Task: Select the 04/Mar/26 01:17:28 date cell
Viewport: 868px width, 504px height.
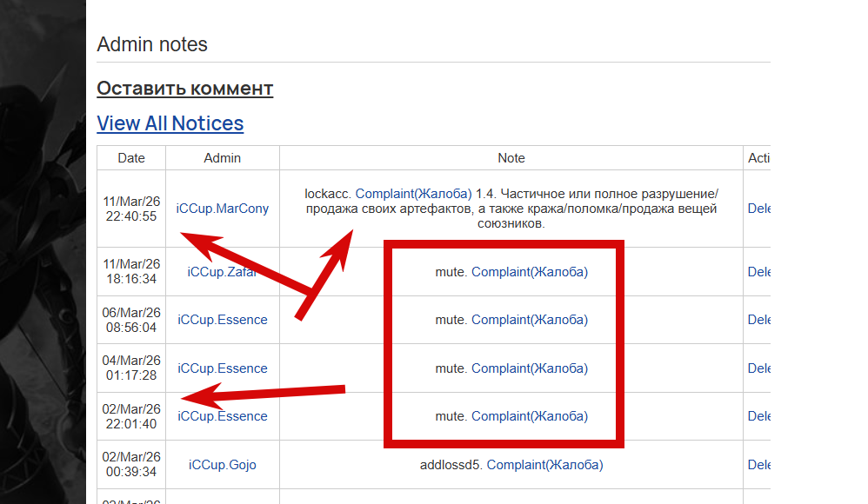Action: click(x=131, y=368)
